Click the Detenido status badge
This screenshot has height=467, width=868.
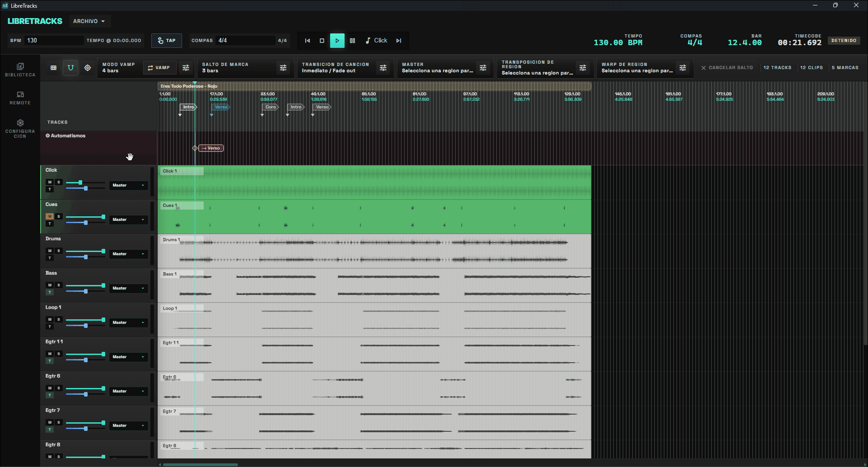pos(844,41)
